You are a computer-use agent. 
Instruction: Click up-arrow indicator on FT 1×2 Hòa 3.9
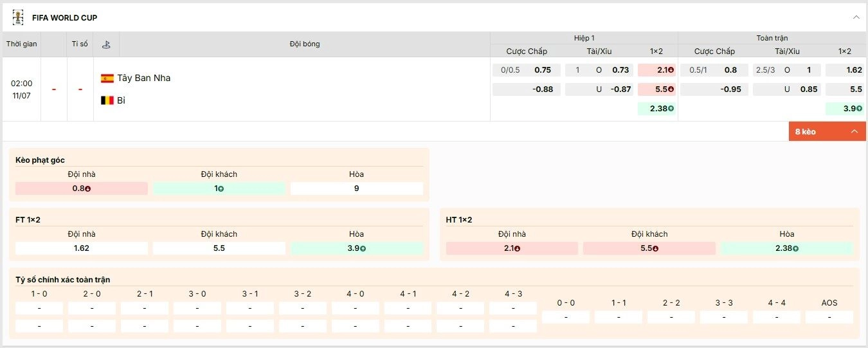click(x=363, y=249)
